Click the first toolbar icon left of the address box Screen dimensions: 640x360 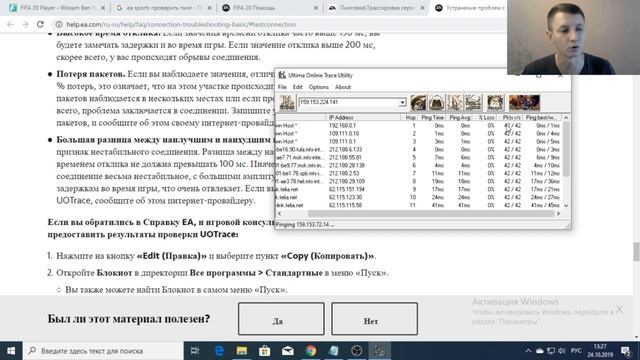pyautogui.click(x=287, y=102)
